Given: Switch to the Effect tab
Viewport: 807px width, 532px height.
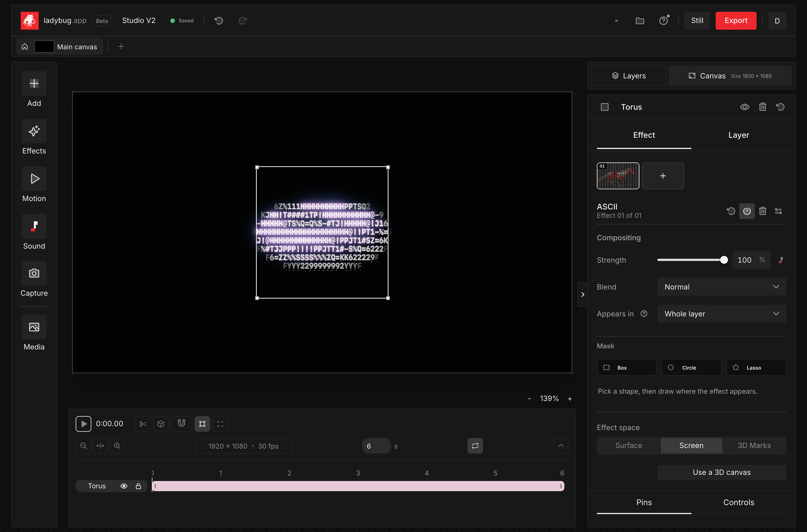Looking at the screenshot, I should (x=644, y=135).
